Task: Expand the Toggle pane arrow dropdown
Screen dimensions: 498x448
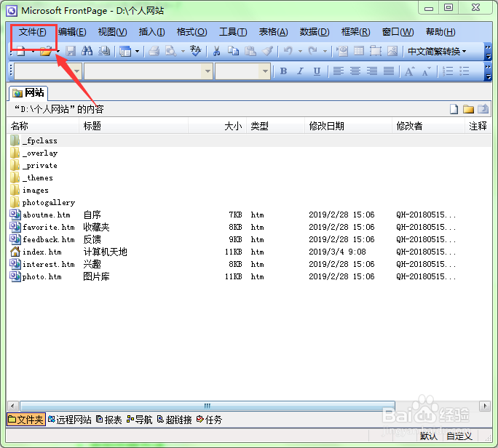Action: (x=137, y=51)
